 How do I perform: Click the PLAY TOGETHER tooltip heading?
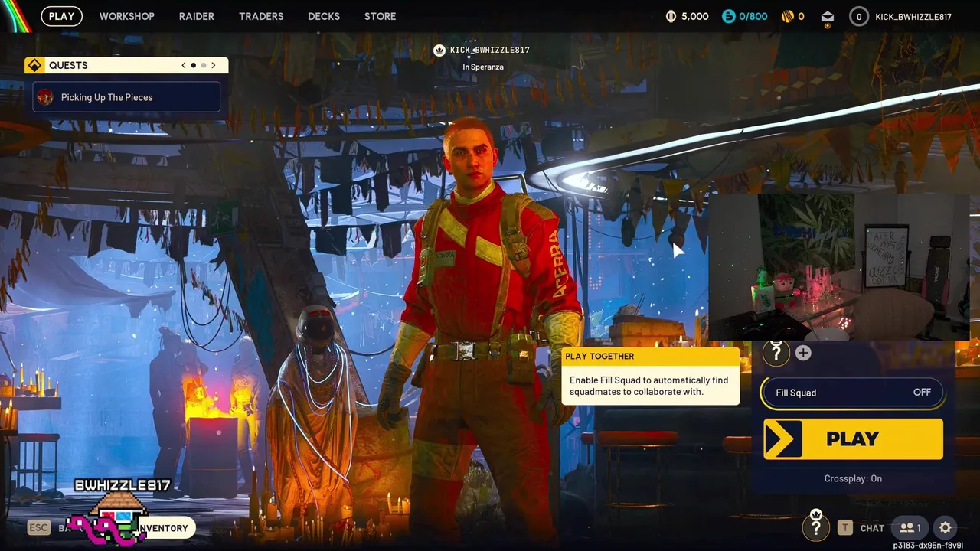(599, 356)
